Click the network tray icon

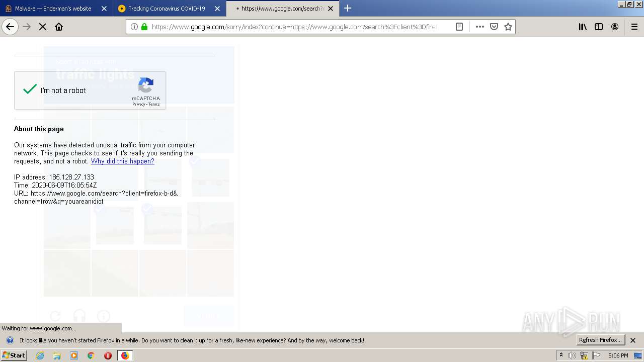coord(584,355)
